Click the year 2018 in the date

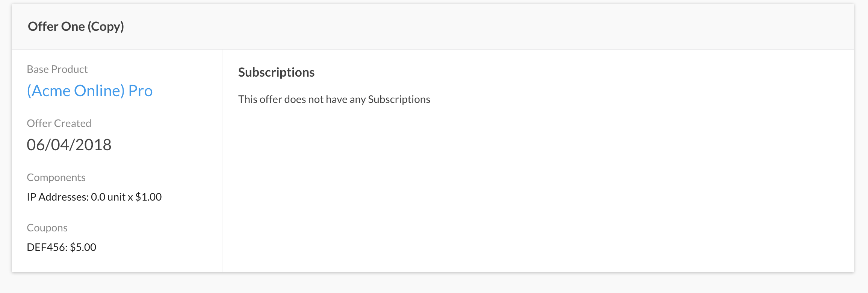(93, 145)
